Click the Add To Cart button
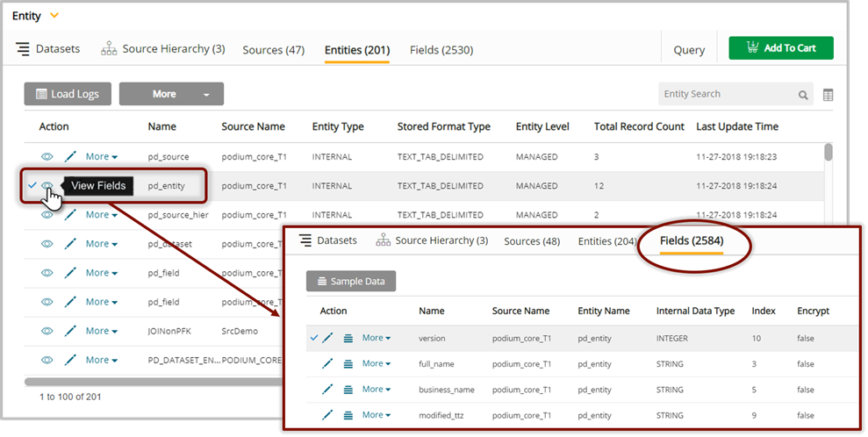868x437 pixels. (x=780, y=48)
